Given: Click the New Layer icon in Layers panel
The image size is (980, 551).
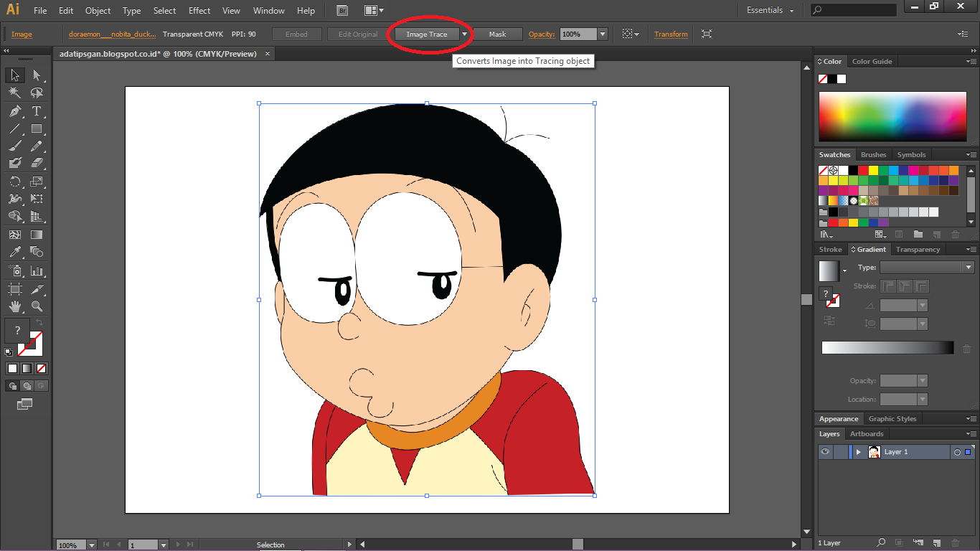Looking at the screenshot, I should coord(936,543).
